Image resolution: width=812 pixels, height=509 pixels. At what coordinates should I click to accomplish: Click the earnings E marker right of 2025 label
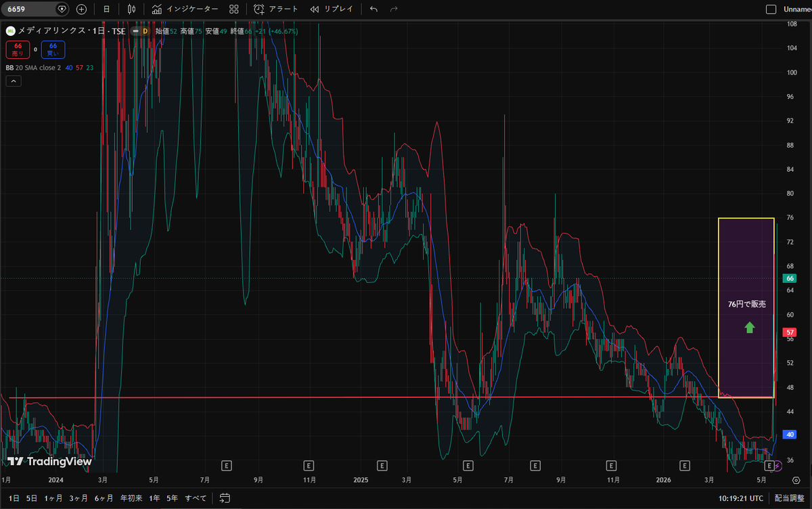pyautogui.click(x=382, y=466)
